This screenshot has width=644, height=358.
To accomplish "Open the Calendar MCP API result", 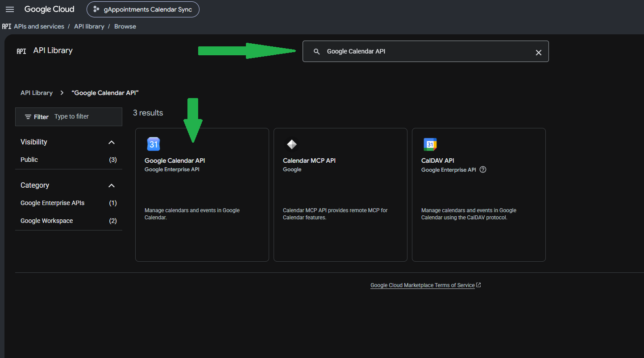I will (x=341, y=195).
